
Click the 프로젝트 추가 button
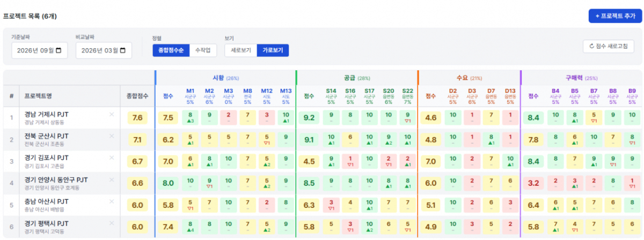pyautogui.click(x=615, y=16)
